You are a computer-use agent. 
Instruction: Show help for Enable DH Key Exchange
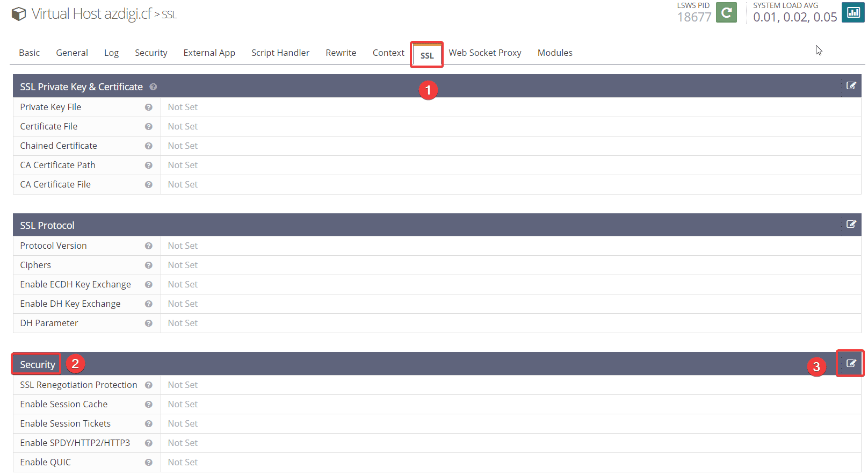[149, 304]
